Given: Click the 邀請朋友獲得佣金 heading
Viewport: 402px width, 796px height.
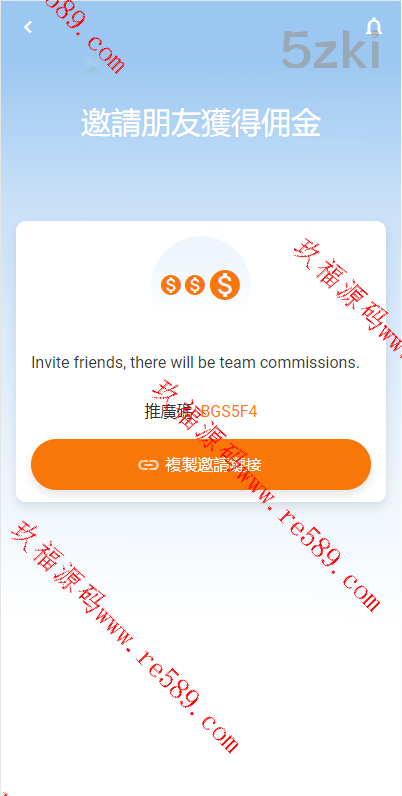Looking at the screenshot, I should click(201, 123).
